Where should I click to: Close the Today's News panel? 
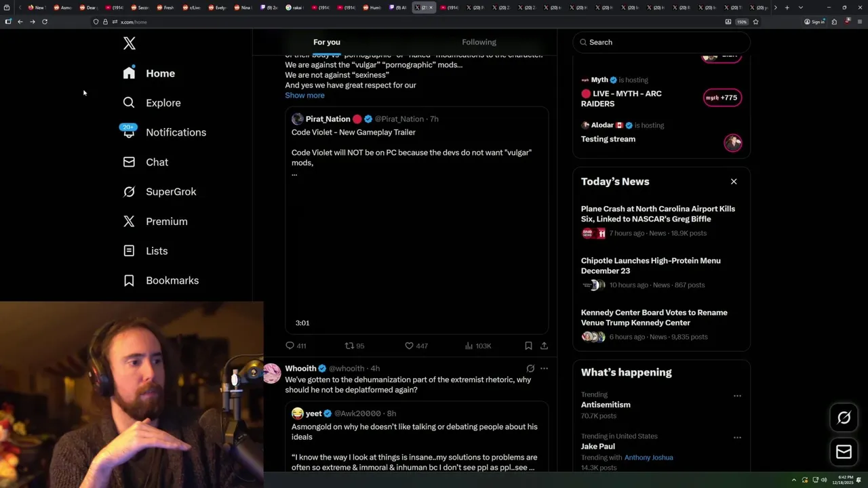pyautogui.click(x=734, y=182)
